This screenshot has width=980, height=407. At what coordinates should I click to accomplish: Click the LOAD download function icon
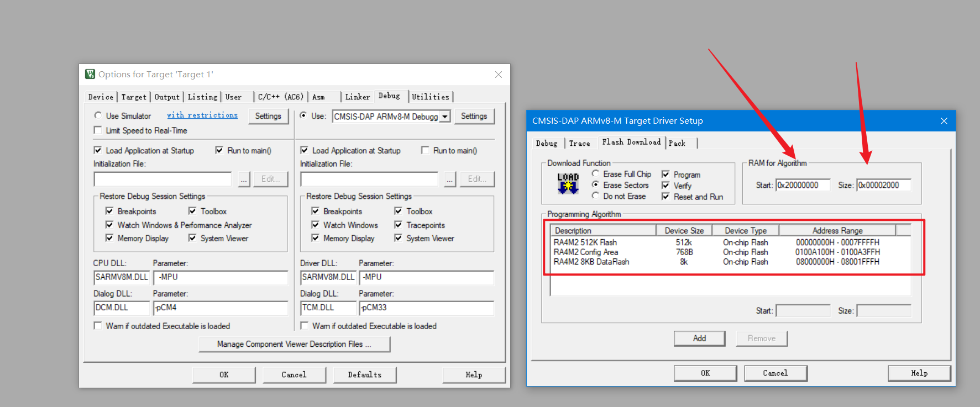tap(568, 184)
